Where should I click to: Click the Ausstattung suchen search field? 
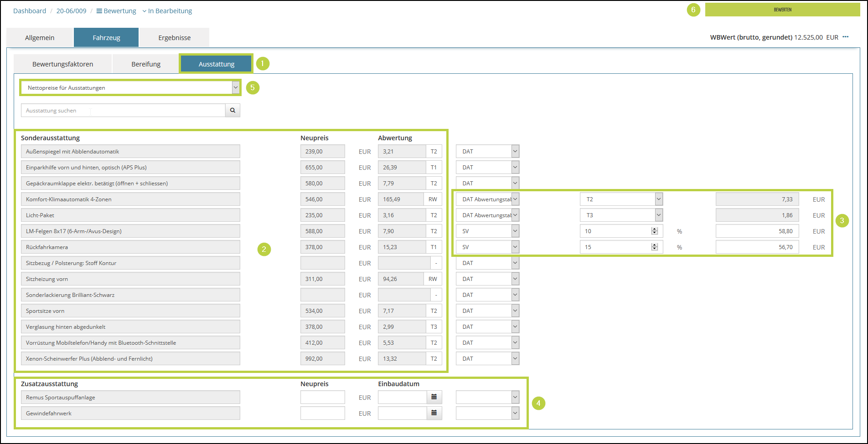(123, 110)
